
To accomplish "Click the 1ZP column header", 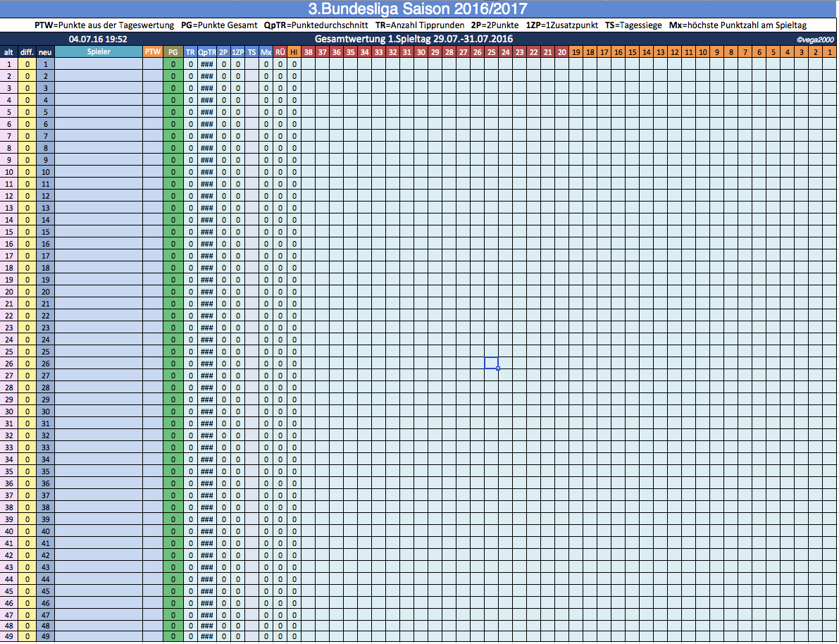I will coord(237,52).
